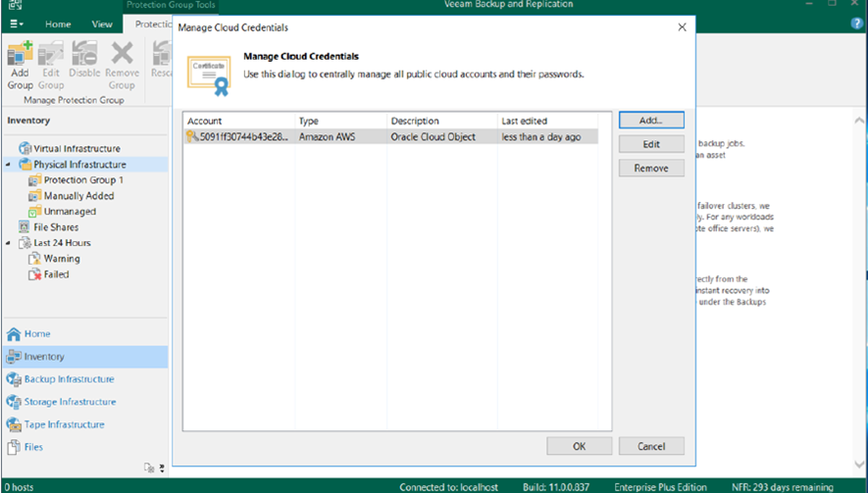Open the Home navigation view
This screenshot has height=493, width=868.
click(84, 333)
